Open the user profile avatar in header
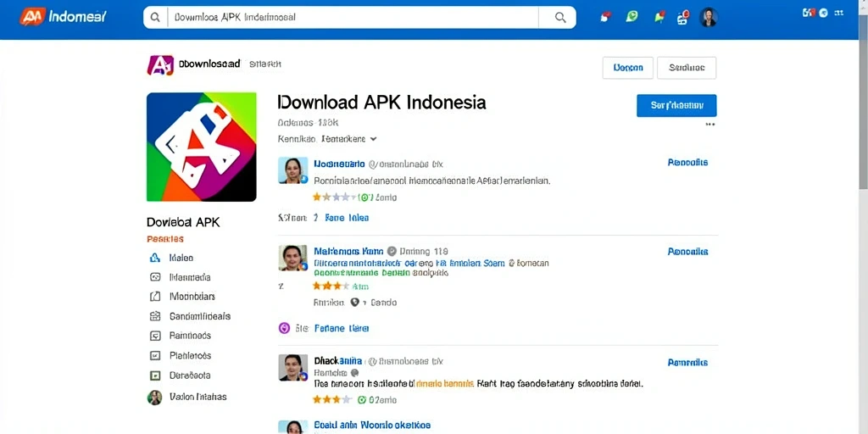The image size is (868, 434). (x=709, y=17)
